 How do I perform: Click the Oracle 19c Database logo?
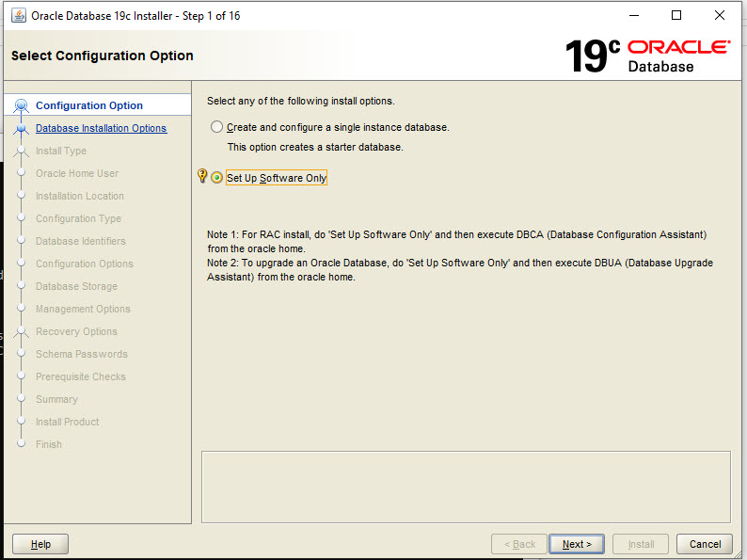[x=647, y=56]
